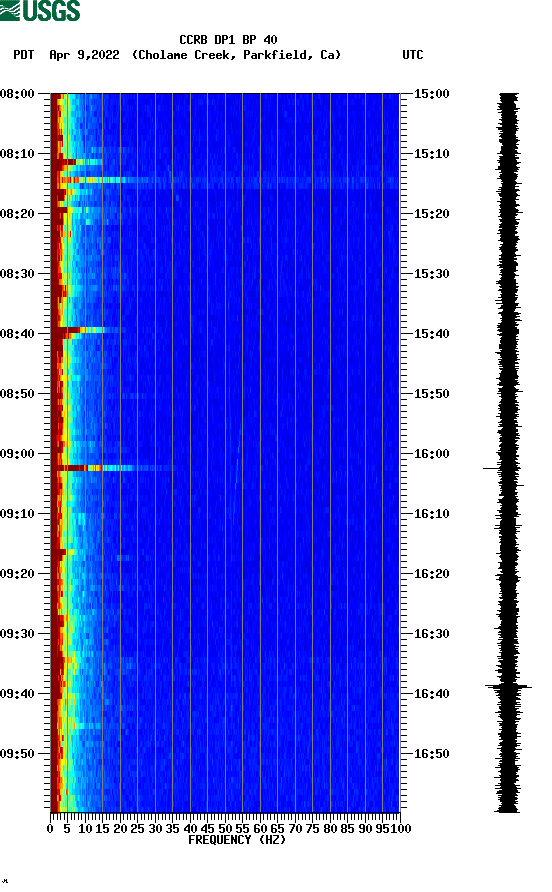This screenshot has height=892, width=552.
Task: Click the 08:00 PDT time label
Action: click(x=18, y=93)
